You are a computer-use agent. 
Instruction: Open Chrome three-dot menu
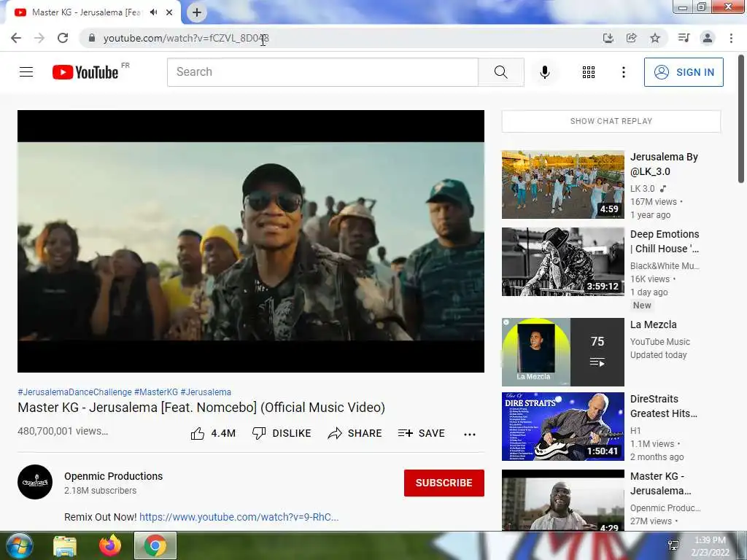point(731,38)
